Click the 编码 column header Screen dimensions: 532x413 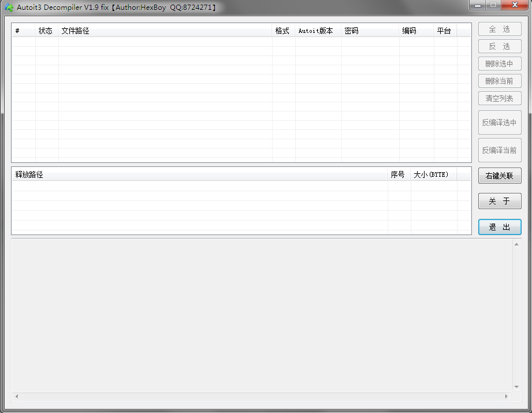(416, 31)
